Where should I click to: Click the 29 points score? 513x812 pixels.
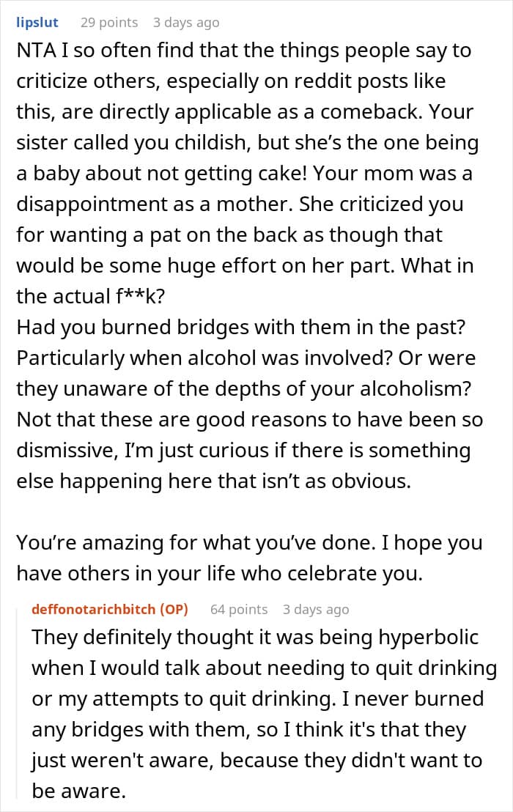tap(108, 23)
